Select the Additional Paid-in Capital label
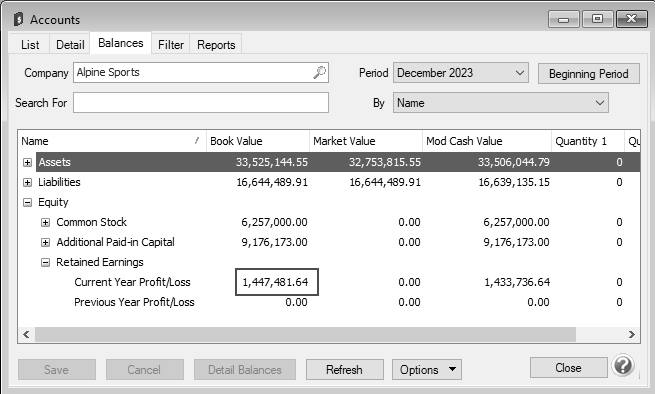655x394 pixels. pyautogui.click(x=116, y=242)
